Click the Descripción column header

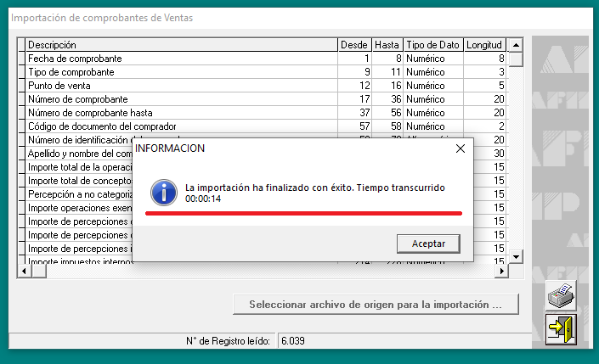click(180, 45)
